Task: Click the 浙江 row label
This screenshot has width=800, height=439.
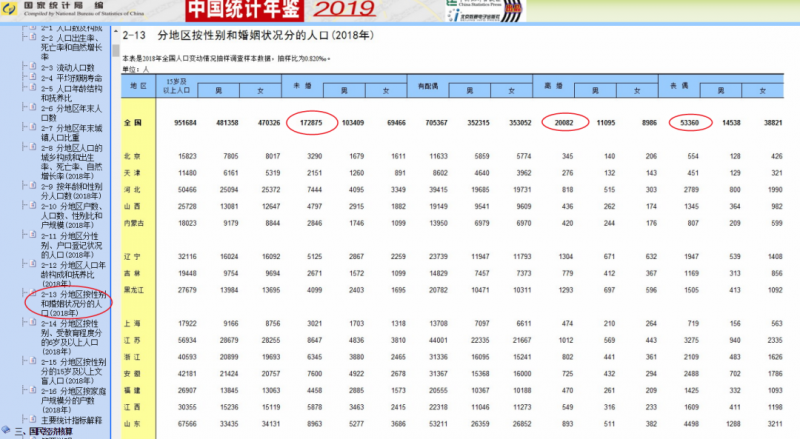Action: coord(132,357)
